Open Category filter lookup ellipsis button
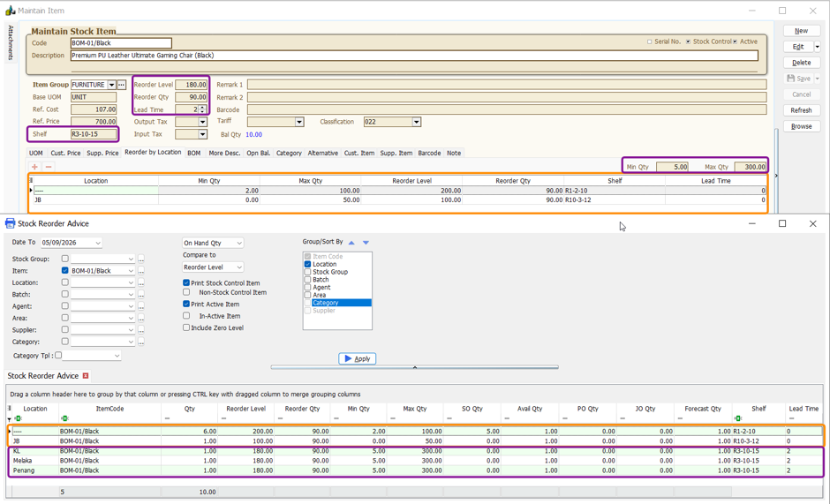 [x=141, y=342]
